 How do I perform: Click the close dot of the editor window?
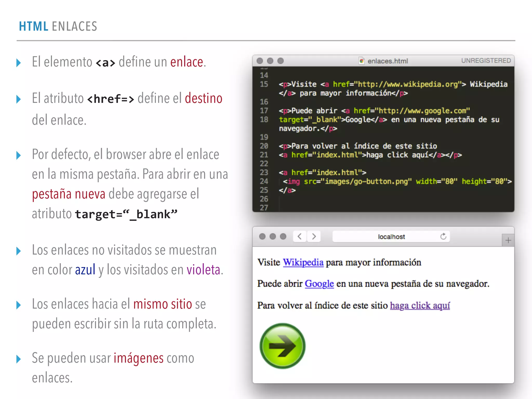(260, 61)
